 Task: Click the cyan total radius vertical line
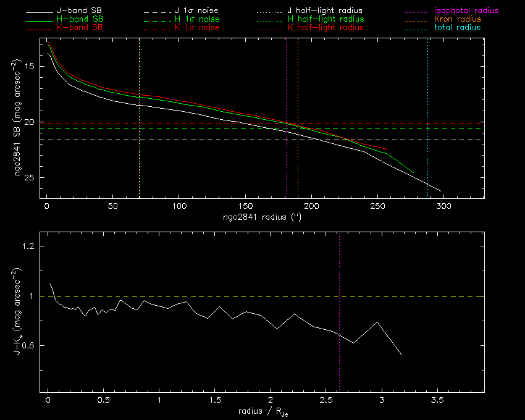point(427,111)
